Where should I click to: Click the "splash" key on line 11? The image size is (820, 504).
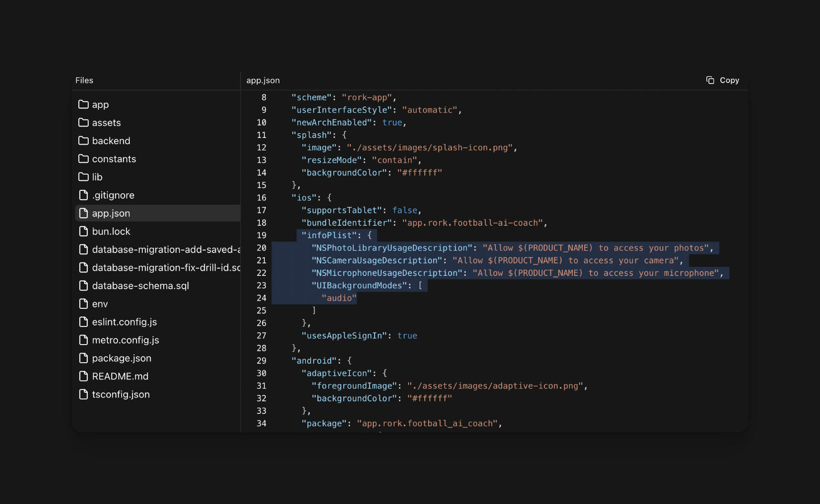pyautogui.click(x=311, y=135)
